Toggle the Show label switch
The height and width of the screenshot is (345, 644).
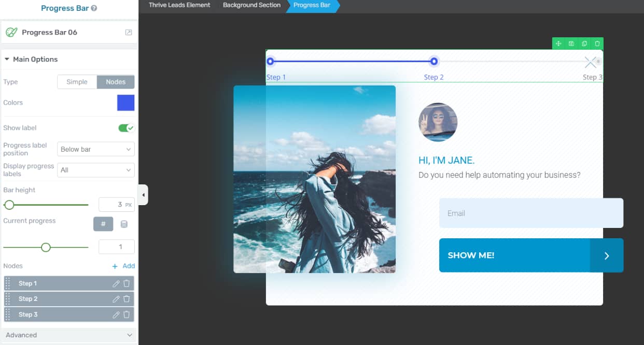(x=126, y=128)
